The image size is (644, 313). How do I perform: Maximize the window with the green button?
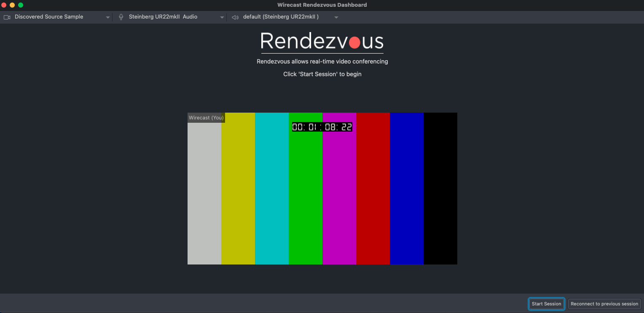[x=21, y=5]
